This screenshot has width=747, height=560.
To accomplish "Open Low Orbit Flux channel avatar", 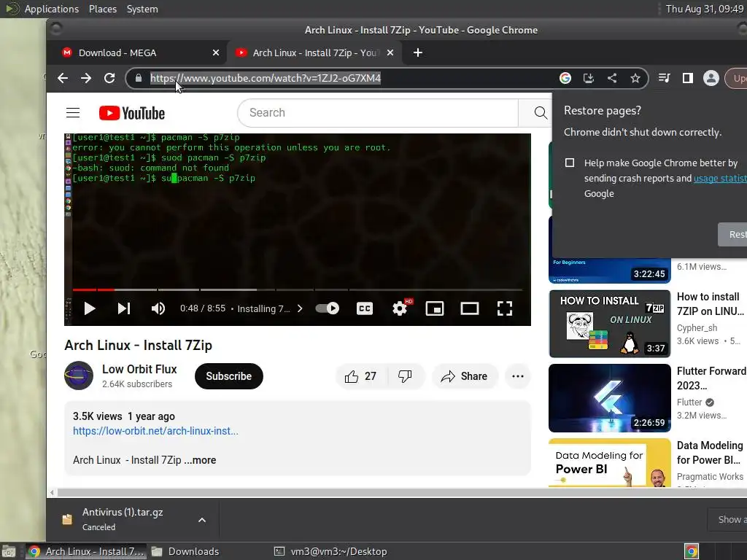I will click(79, 376).
